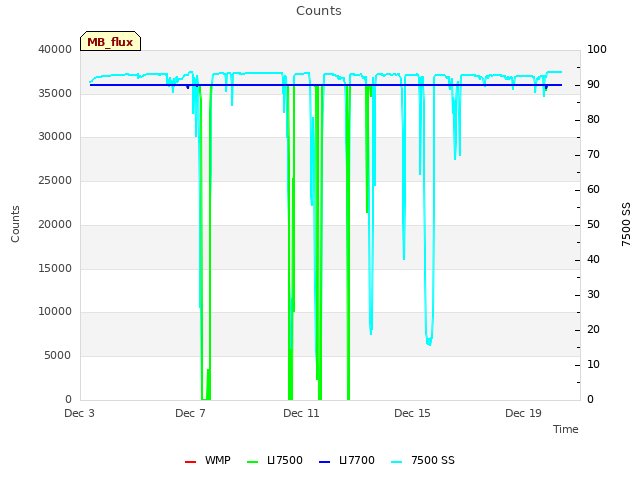Click the right 7500 SS axis title
Viewport: 640px width, 480px height.
coord(626,224)
